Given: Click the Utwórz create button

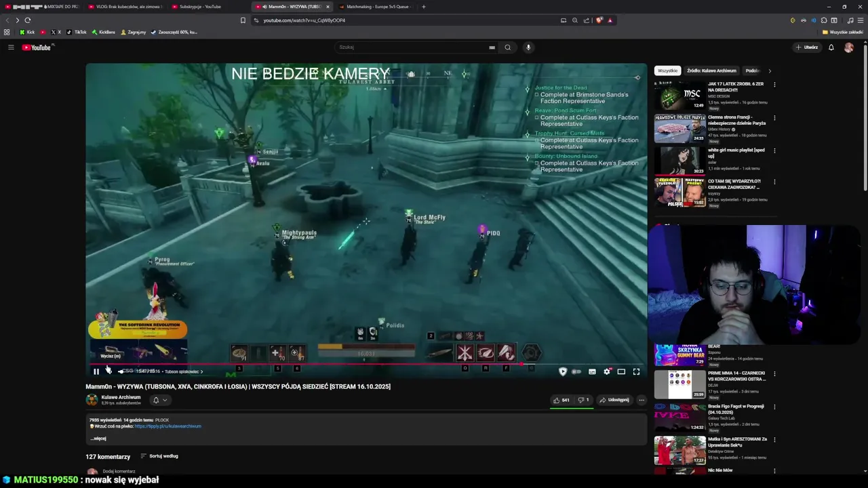Looking at the screenshot, I should [x=807, y=47].
